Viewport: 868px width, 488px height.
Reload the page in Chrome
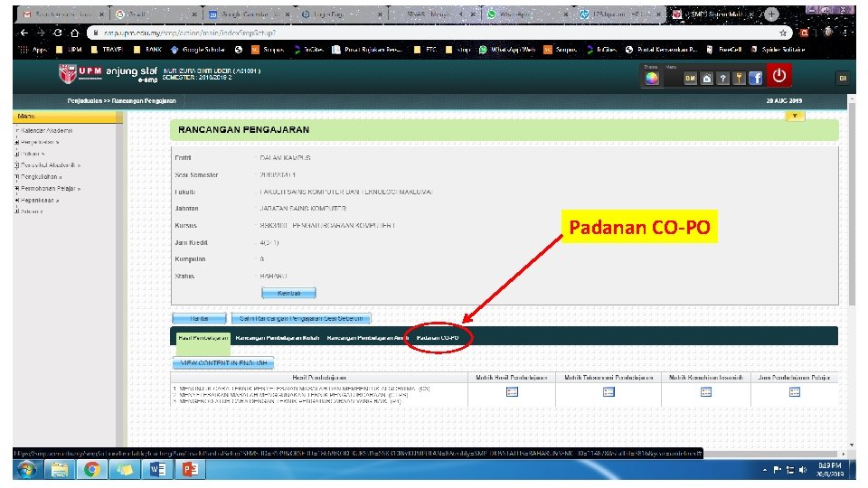[58, 33]
